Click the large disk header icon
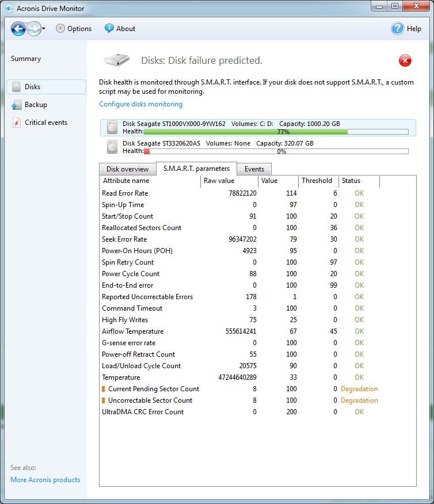This screenshot has height=504, width=434. (117, 60)
